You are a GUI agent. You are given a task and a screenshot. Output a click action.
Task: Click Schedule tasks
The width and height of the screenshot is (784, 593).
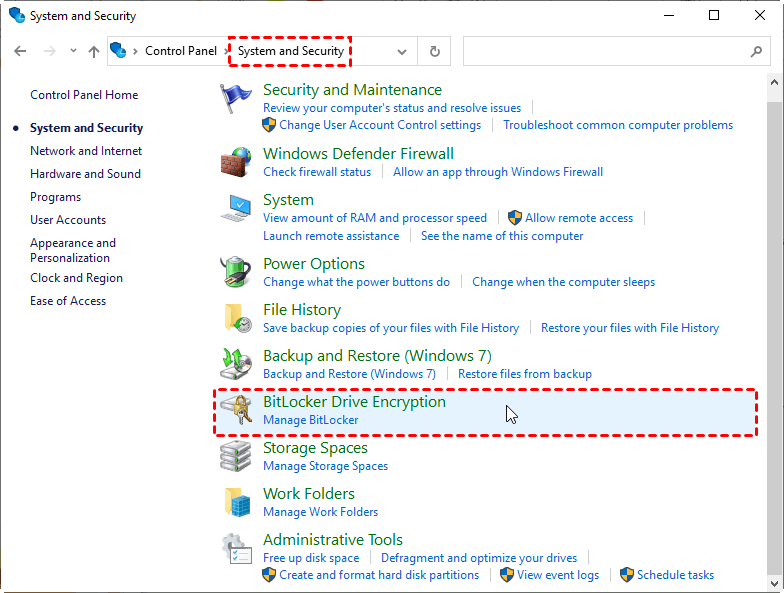(x=676, y=575)
